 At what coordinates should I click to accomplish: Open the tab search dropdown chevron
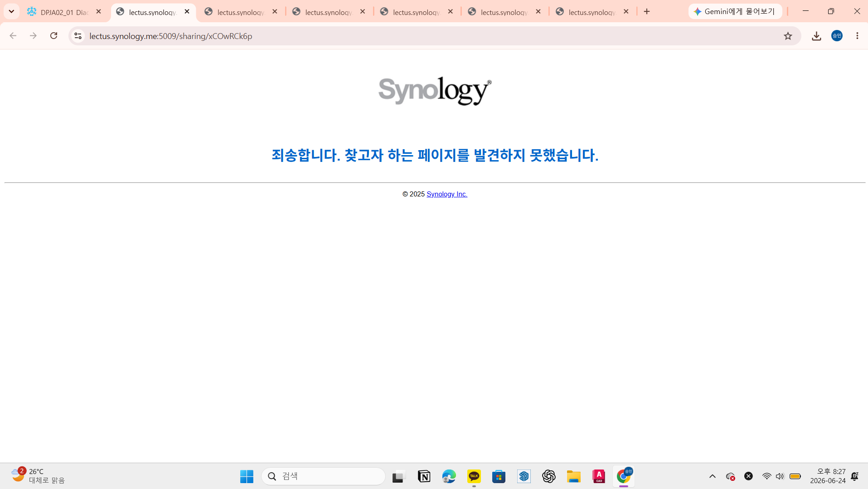(x=11, y=12)
